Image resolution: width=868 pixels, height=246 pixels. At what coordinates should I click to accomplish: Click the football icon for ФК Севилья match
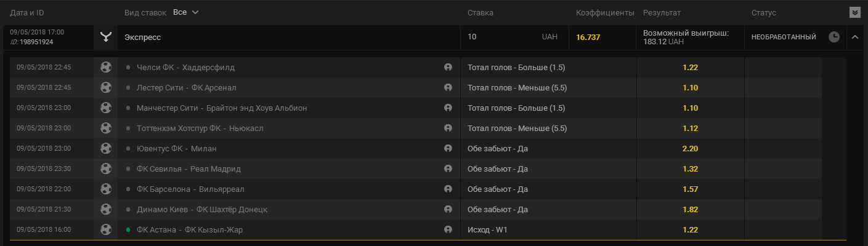coord(106,169)
